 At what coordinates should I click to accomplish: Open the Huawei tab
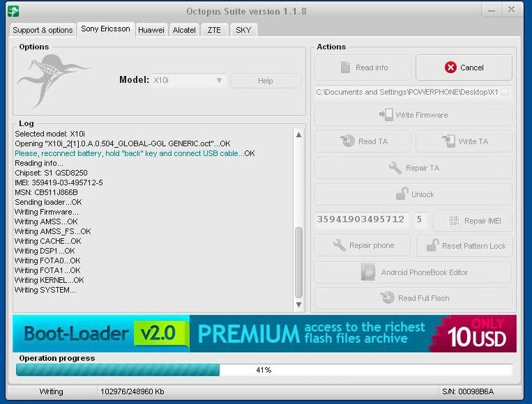[151, 30]
